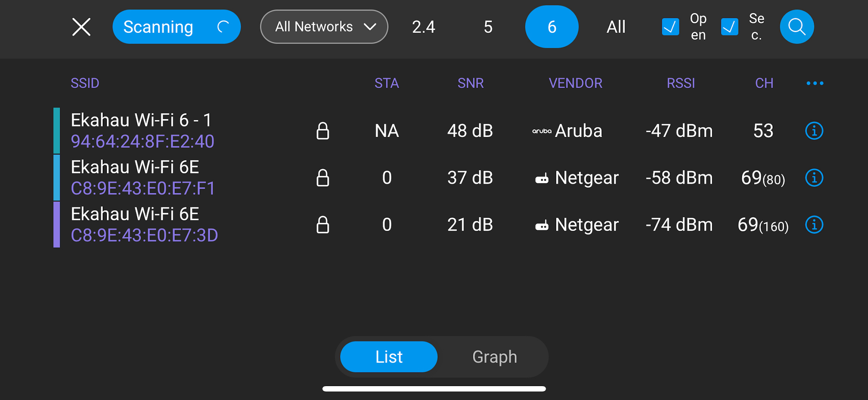The image size is (868, 400).
Task: Close the scanner view with the X
Action: point(81,27)
